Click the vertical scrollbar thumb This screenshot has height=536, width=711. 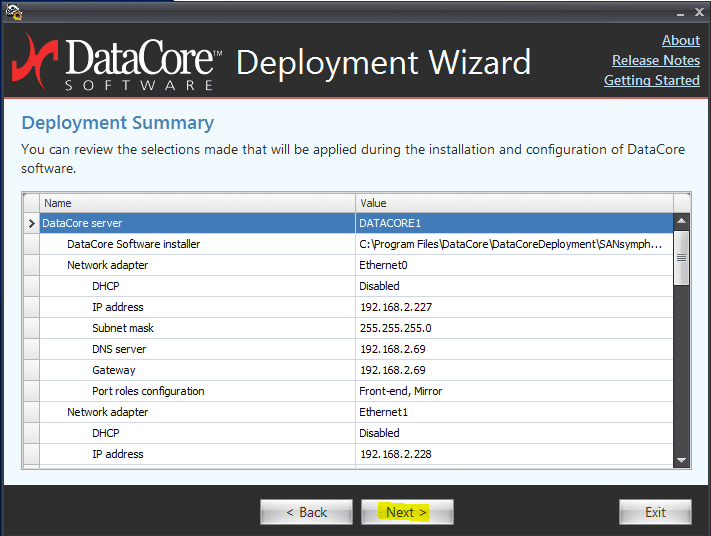point(682,258)
